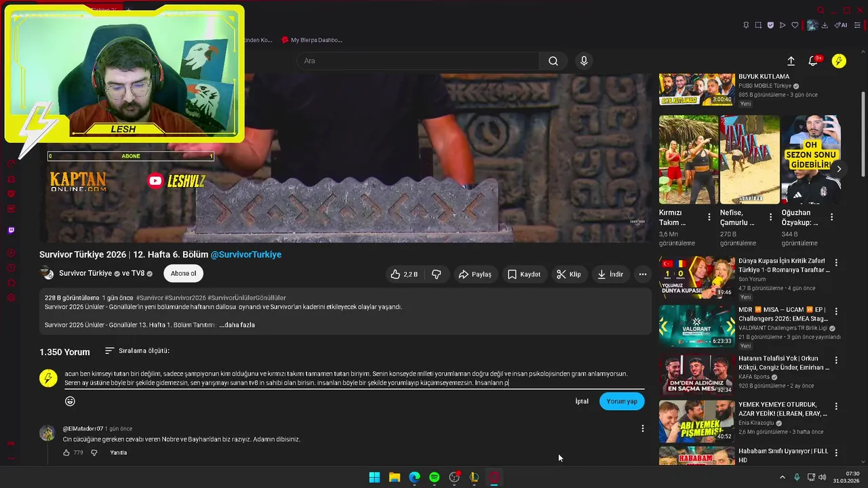Open options for Kırmızı Takım short

709,218
